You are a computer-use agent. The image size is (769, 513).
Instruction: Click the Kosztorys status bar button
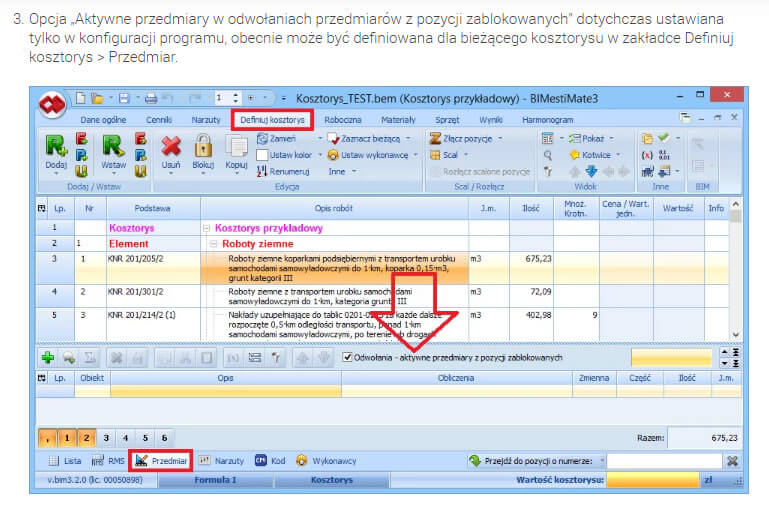332,480
